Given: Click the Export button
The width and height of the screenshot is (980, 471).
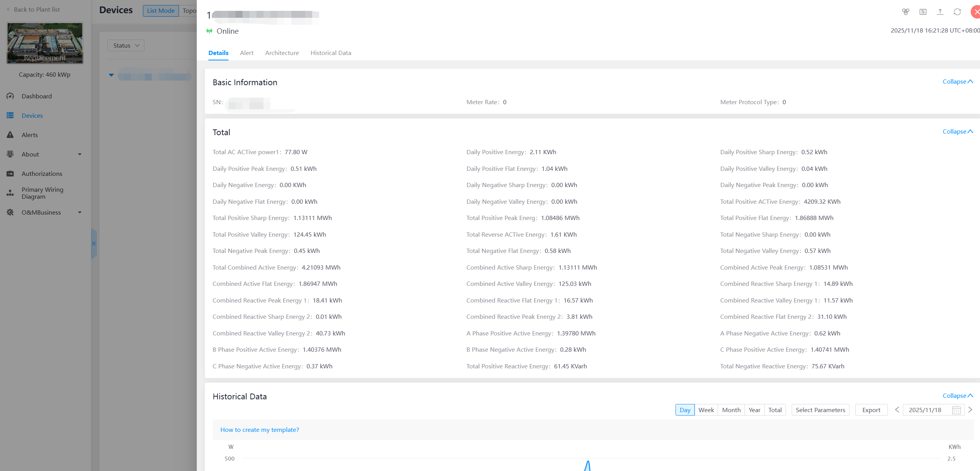Looking at the screenshot, I should tap(871, 410).
